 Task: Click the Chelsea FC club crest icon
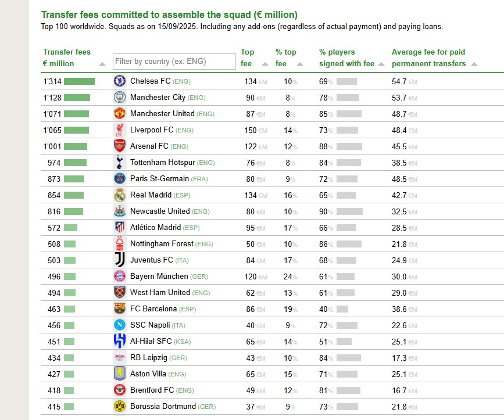pos(120,81)
